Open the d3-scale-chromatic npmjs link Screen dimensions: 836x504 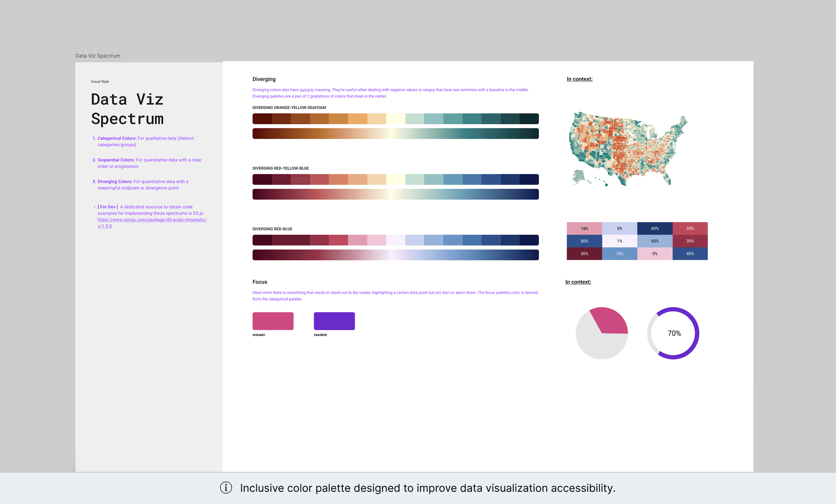click(x=152, y=223)
